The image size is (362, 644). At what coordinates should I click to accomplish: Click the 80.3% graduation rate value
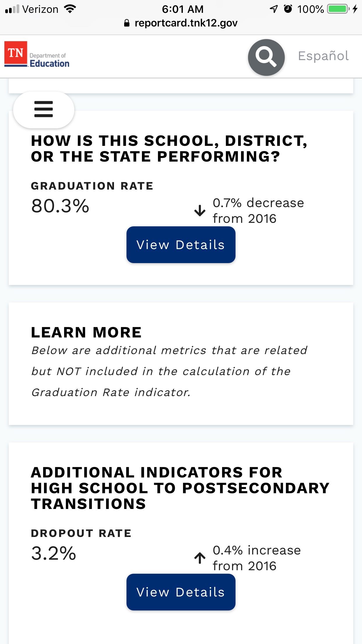(60, 206)
